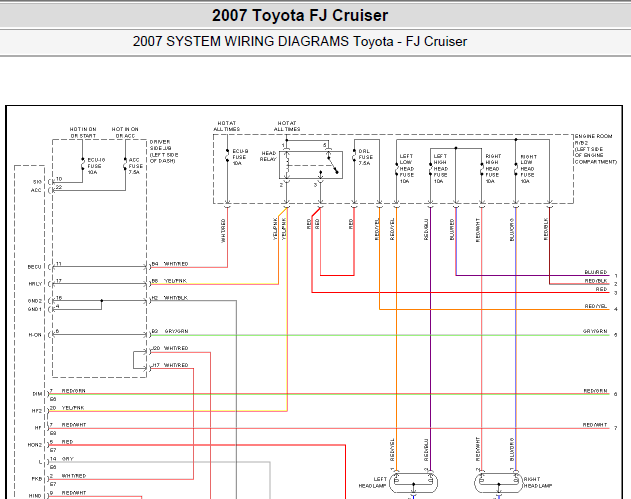Click the LEFT HIGH HEAD fuse symbol
The width and height of the screenshot is (631, 499).
coord(431,169)
